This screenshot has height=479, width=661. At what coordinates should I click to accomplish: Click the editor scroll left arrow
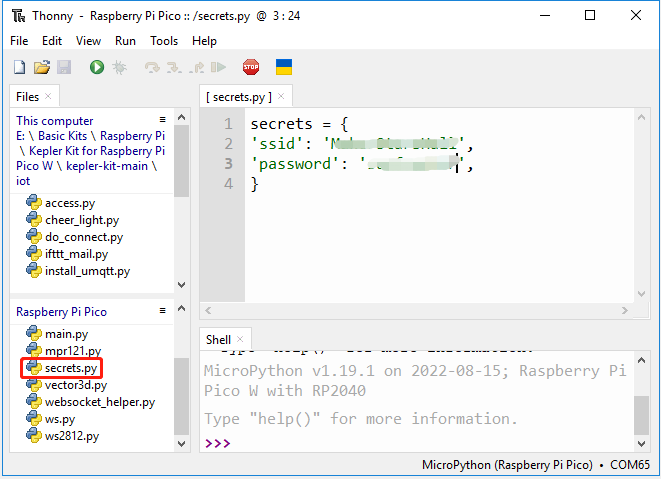click(208, 310)
